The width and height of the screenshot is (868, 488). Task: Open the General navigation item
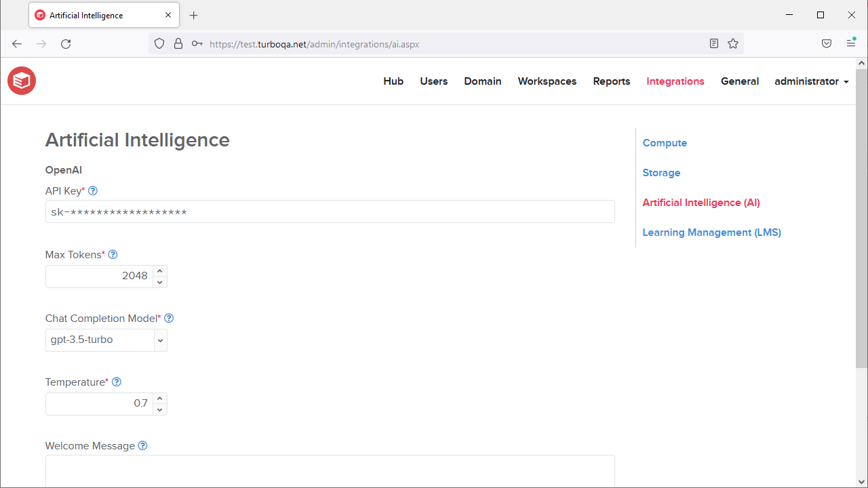[x=740, y=81]
